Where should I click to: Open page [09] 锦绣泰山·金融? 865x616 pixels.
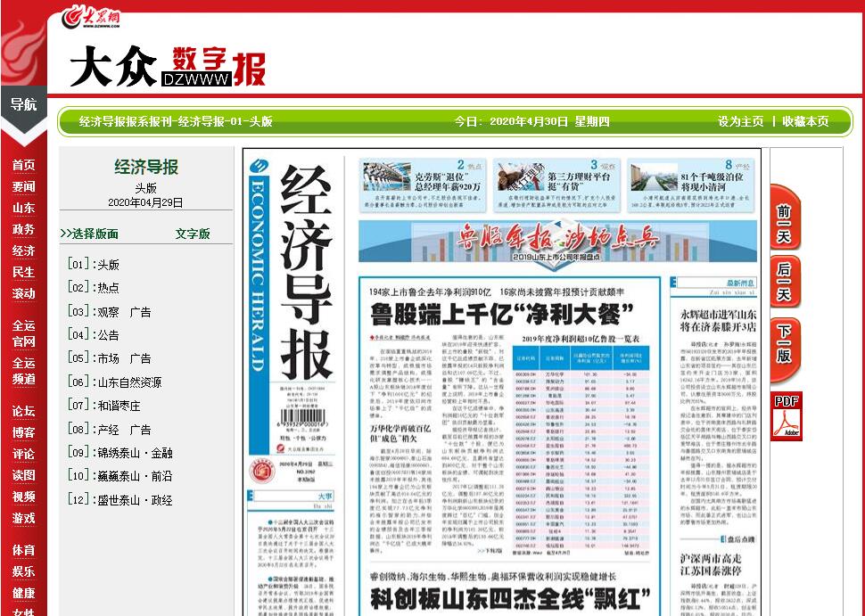(120, 452)
